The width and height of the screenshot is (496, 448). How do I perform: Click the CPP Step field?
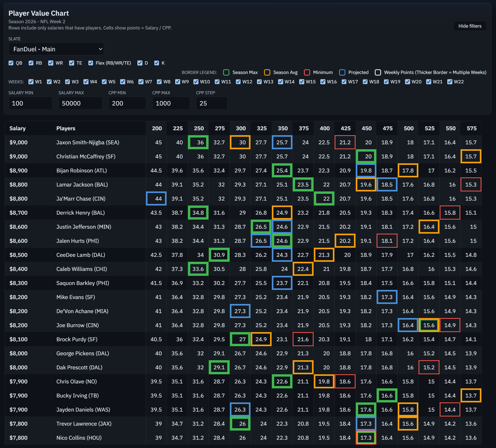coord(212,103)
